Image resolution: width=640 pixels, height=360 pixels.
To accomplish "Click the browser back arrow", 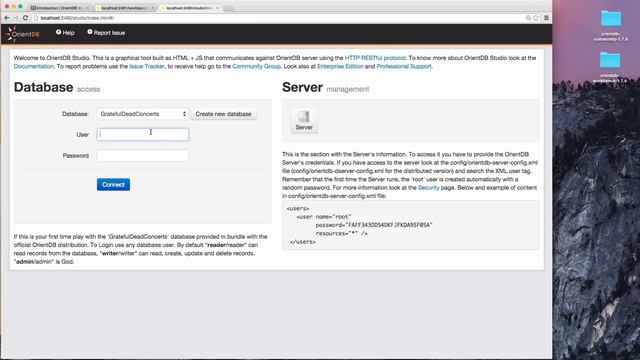I will pyautogui.click(x=7, y=18).
